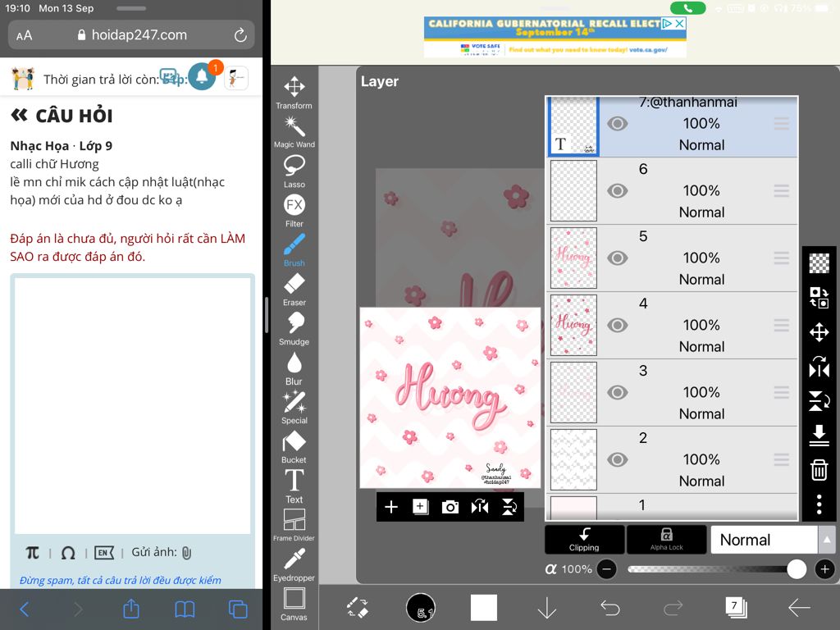Image resolution: width=840 pixels, height=630 pixels.
Task: Open the white color swatch
Action: point(484,608)
